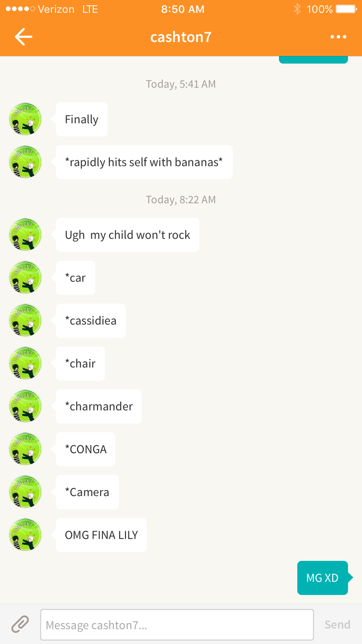Tap the Bluetooth status icon
Image resolution: width=362 pixels, height=644 pixels.
(x=297, y=9)
